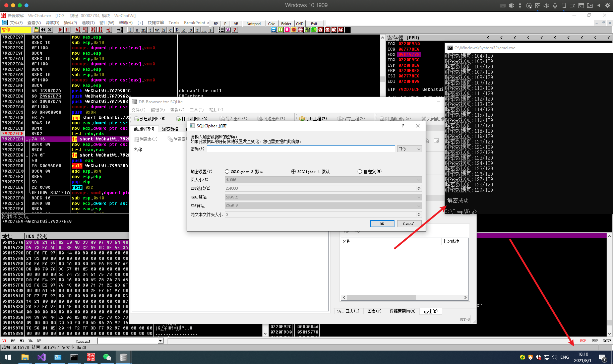Image resolution: width=613 pixels, height=364 pixels.
Task: Click the Command input box
Action: (x=128, y=341)
